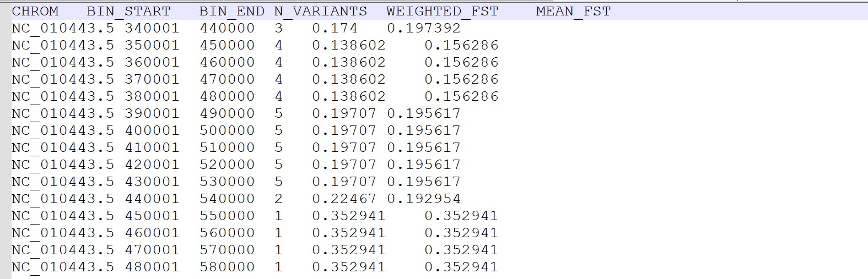
Task: Click the BIN_END header text
Action: click(231, 12)
